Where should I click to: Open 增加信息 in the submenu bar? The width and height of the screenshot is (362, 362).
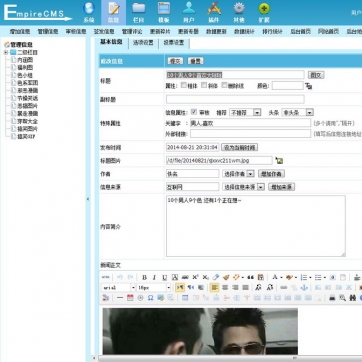click(x=20, y=32)
